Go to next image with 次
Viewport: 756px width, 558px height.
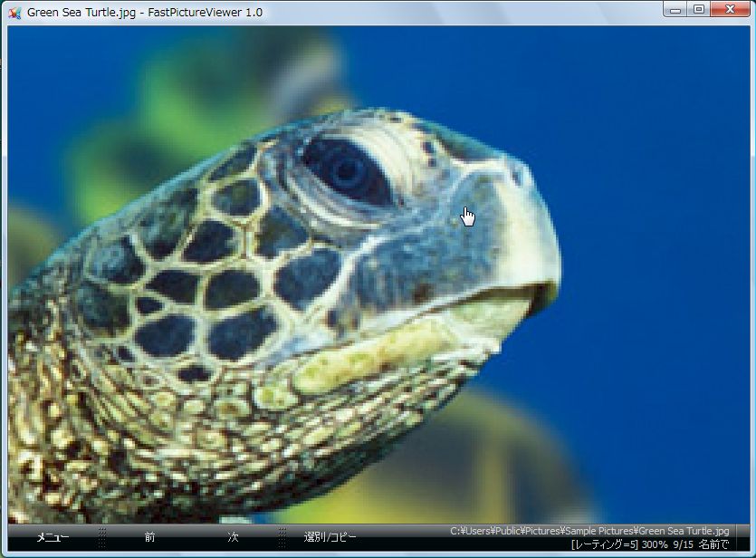[x=233, y=537]
